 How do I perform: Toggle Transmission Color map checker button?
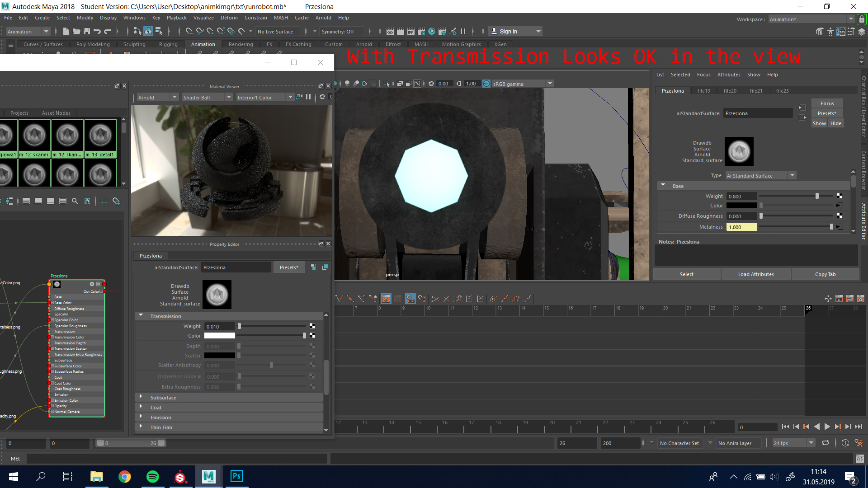click(312, 336)
